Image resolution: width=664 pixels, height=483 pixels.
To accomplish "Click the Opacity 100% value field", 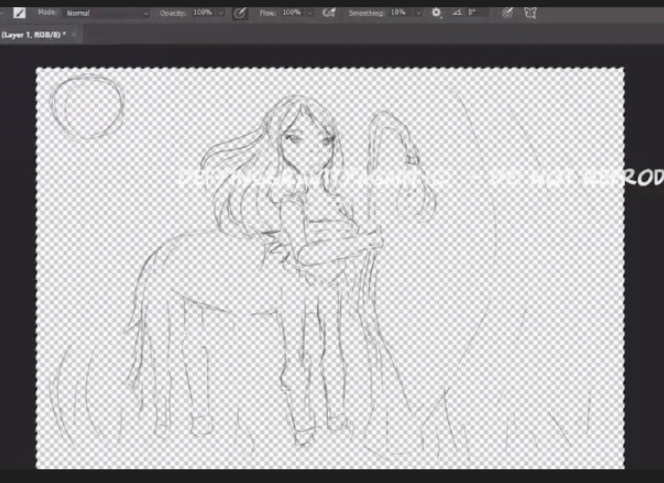I will (x=203, y=13).
